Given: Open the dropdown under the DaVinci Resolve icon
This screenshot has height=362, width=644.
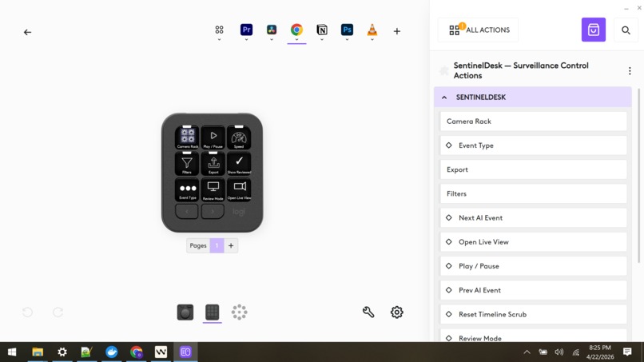Looking at the screenshot, I should tap(272, 40).
